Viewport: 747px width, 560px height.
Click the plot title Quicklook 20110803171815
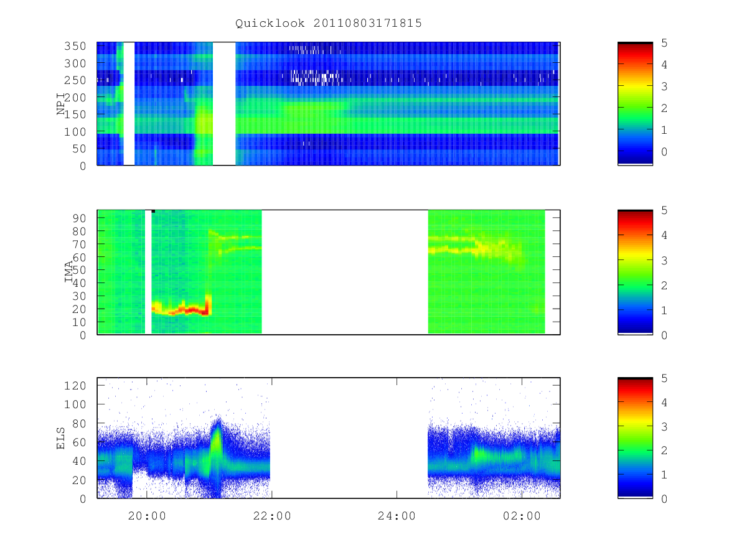(x=329, y=23)
